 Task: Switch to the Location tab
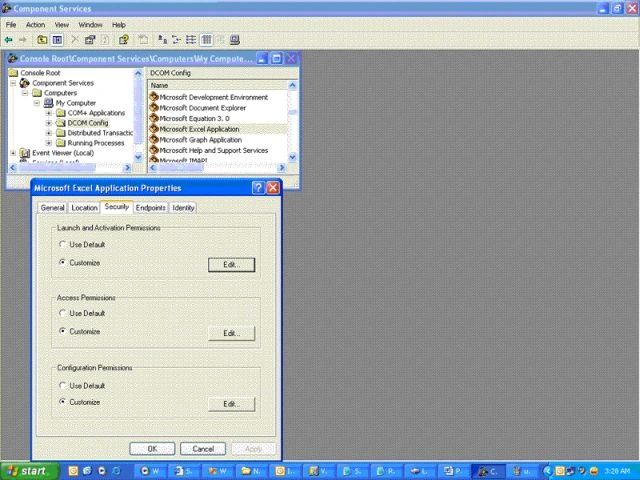point(84,208)
